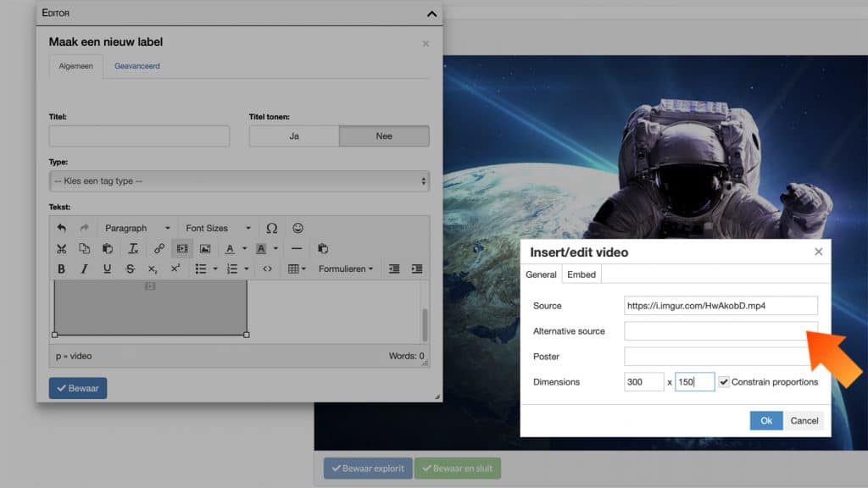Click the redo arrow icon
Screen dimensions: 868x488
84,228
